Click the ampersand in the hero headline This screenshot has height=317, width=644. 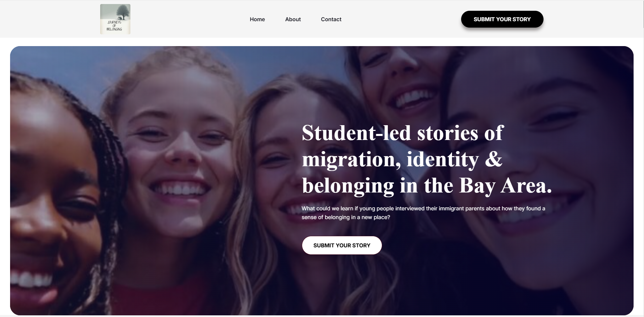pyautogui.click(x=493, y=159)
